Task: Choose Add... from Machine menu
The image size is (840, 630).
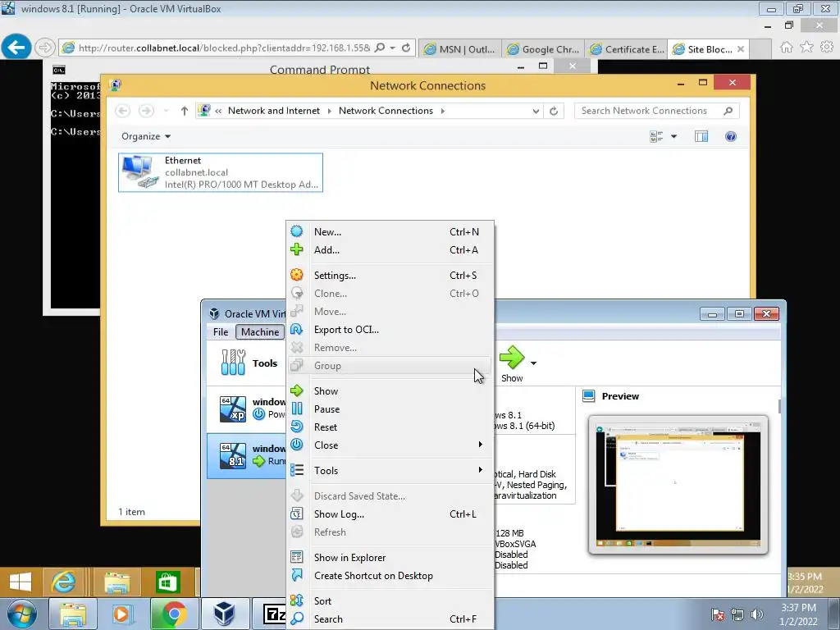Action: [x=390, y=250]
